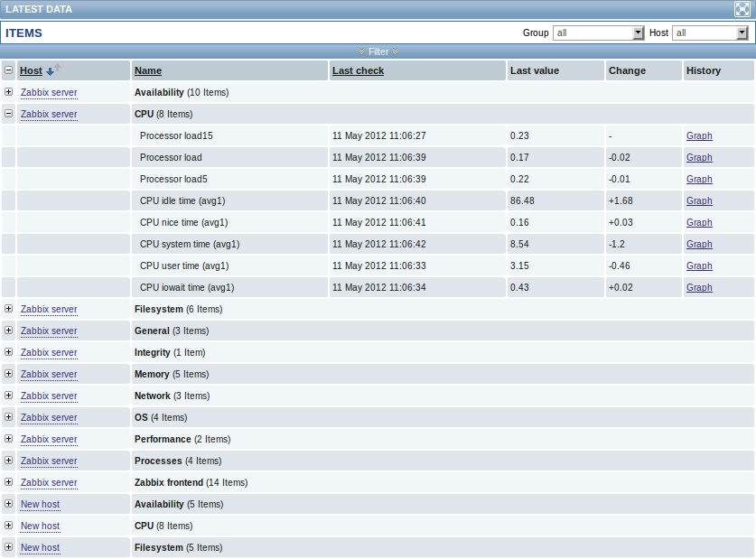Open the Group dropdown
The image size is (756, 559).
coord(598,33)
